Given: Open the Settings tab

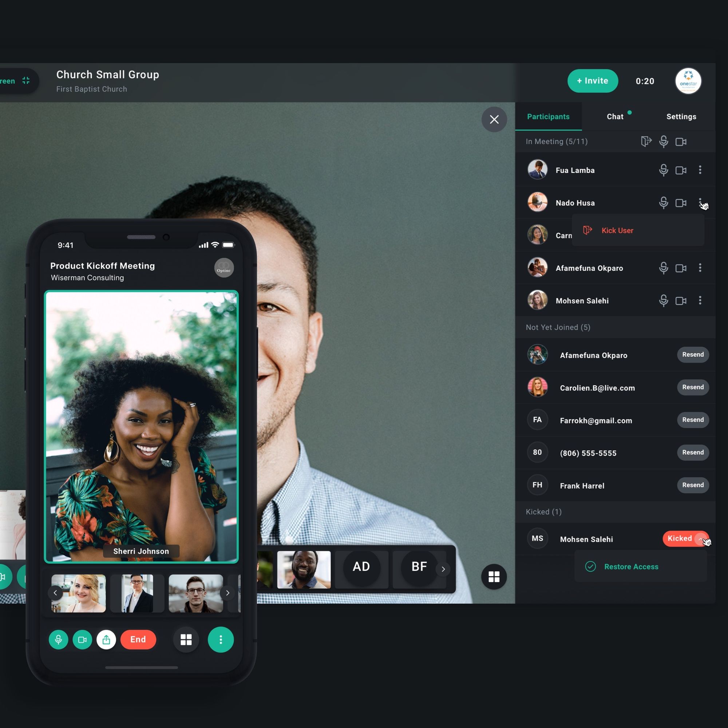Looking at the screenshot, I should [681, 116].
